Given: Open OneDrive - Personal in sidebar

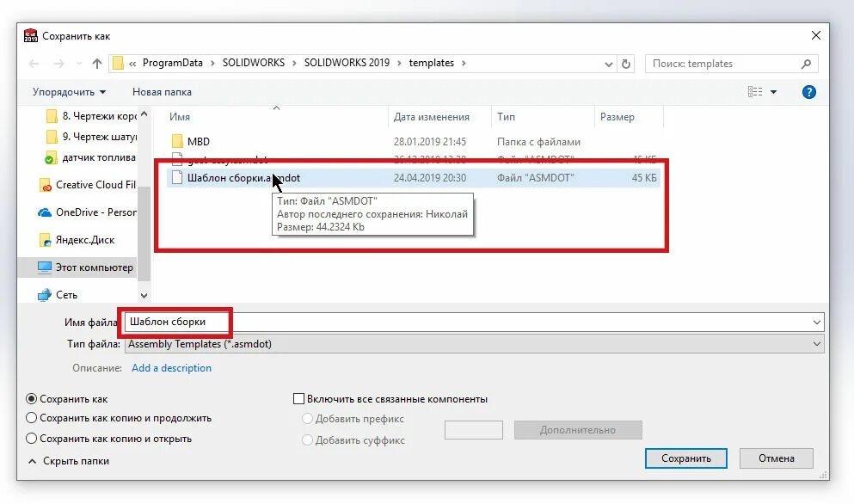Looking at the screenshot, I should click(x=87, y=212).
